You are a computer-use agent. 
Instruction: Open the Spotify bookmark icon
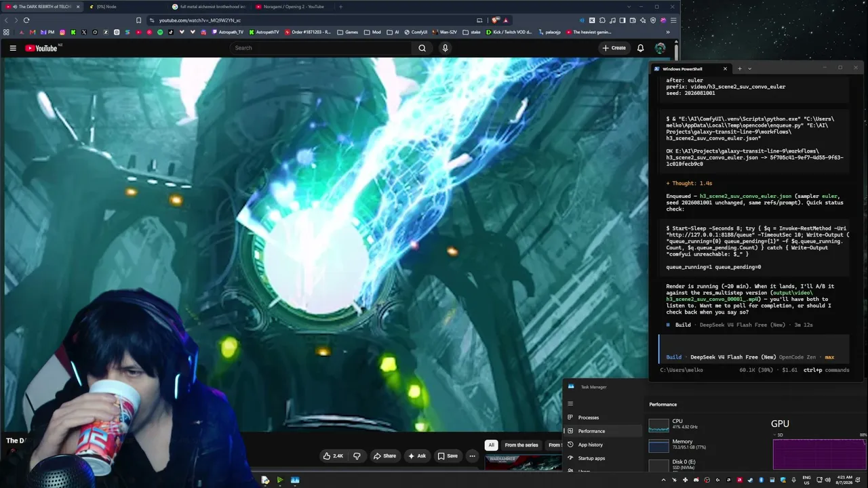pyautogui.click(x=160, y=32)
